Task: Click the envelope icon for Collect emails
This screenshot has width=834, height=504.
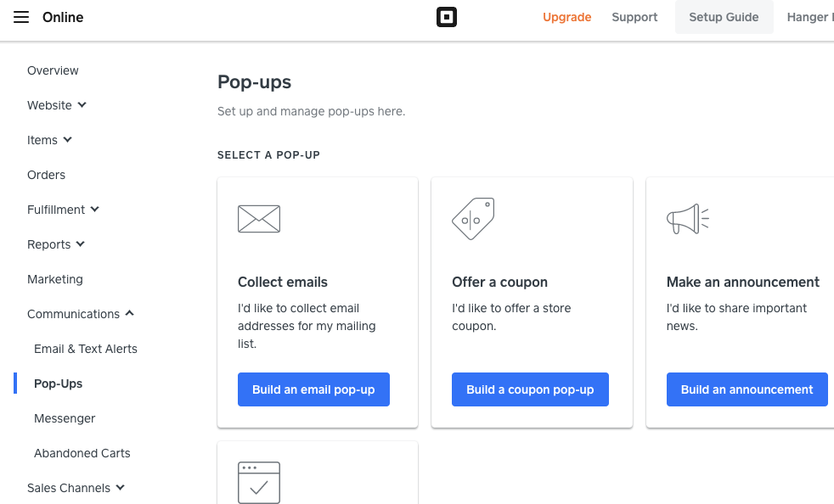Action: (259, 219)
